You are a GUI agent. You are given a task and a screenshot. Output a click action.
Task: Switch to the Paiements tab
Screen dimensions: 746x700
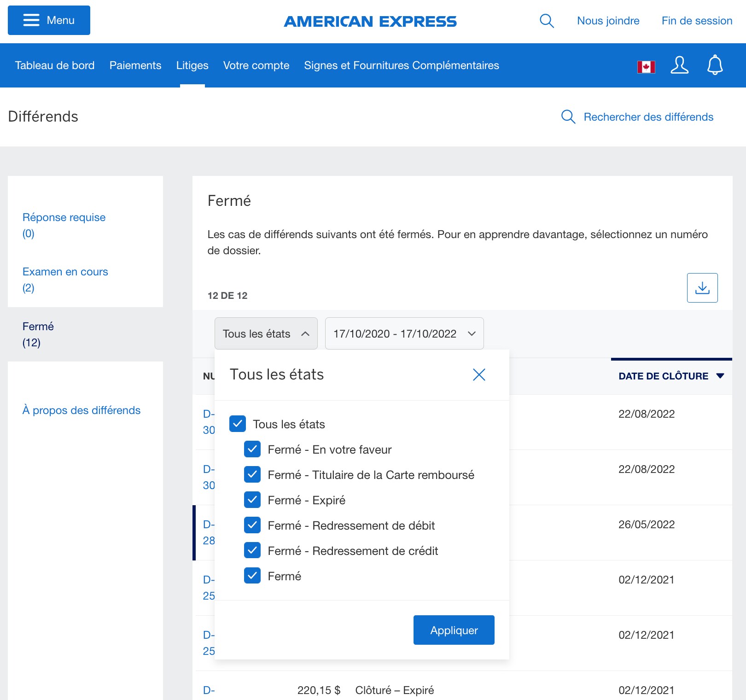click(135, 65)
